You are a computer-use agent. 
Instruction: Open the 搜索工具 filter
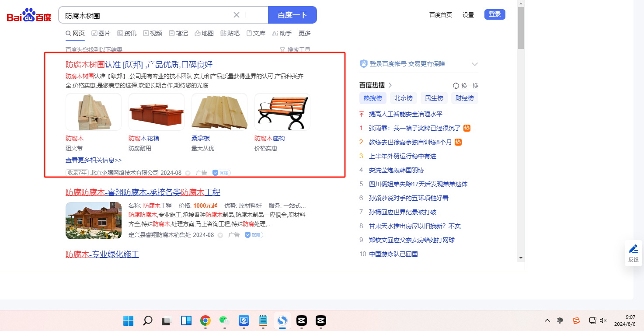pyautogui.click(x=295, y=50)
